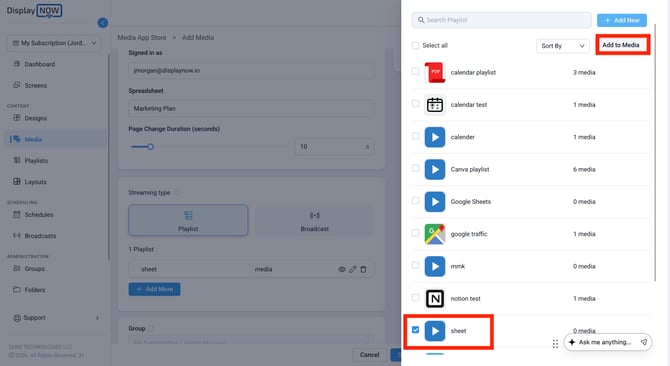Select Broadcast streaming type
This screenshot has width=670, height=366.
coord(314,220)
